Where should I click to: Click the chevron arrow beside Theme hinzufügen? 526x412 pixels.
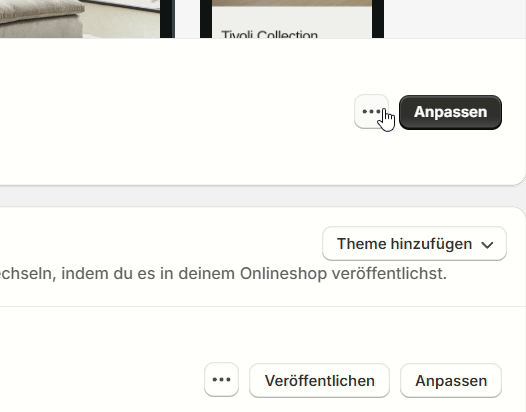coord(487,245)
